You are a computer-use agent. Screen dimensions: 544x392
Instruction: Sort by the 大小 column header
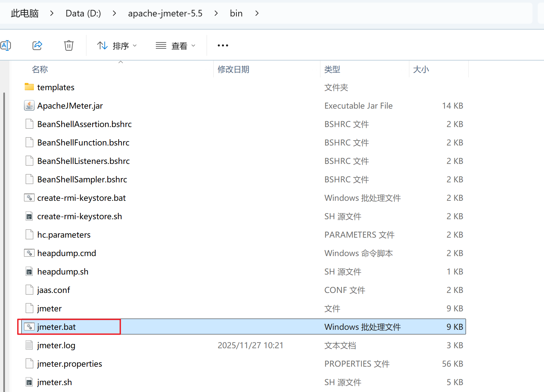point(421,69)
